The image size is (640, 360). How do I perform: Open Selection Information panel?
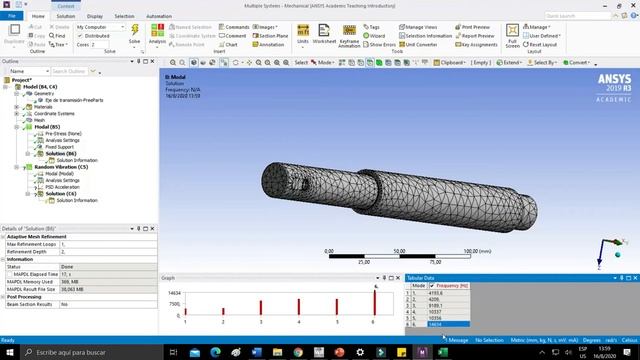click(x=425, y=36)
